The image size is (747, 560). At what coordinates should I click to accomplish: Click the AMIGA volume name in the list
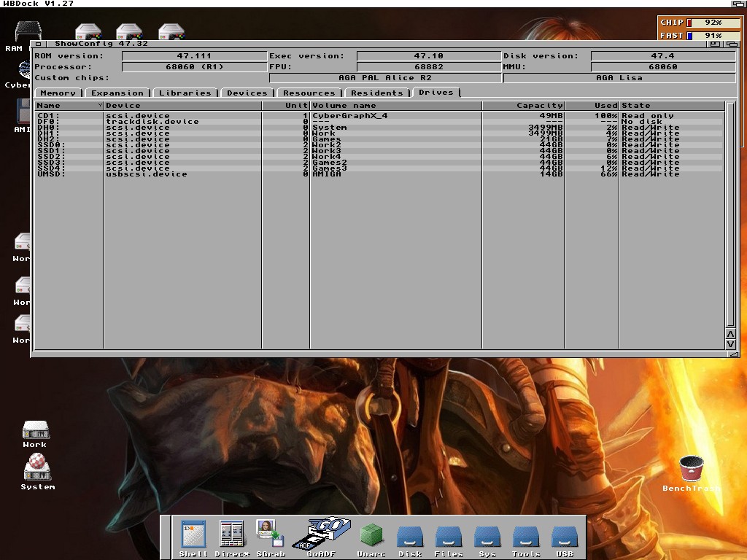(x=327, y=174)
